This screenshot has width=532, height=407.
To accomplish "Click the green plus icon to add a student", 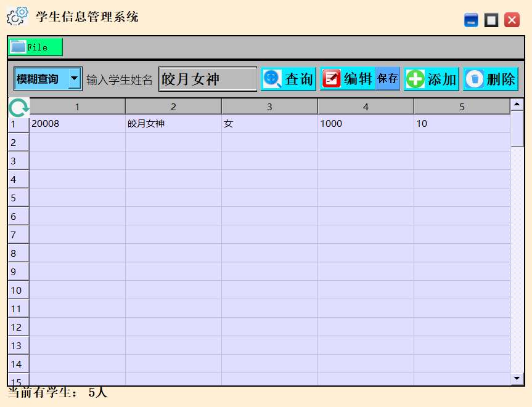I will [x=415, y=78].
